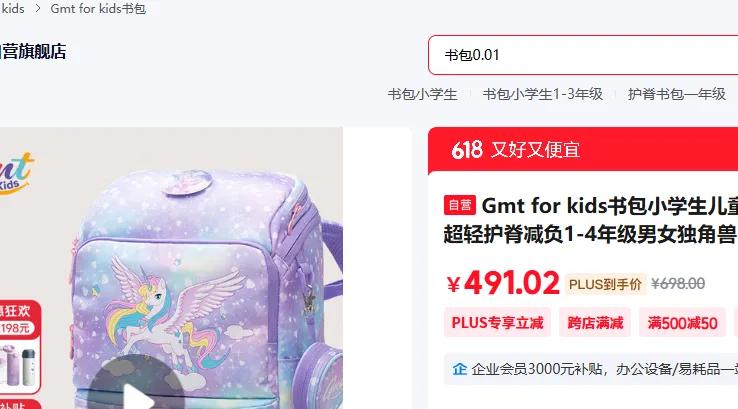Image resolution: width=738 pixels, height=409 pixels.
Task: Open the 企业会员3000元补贴 banner
Action: (591, 369)
